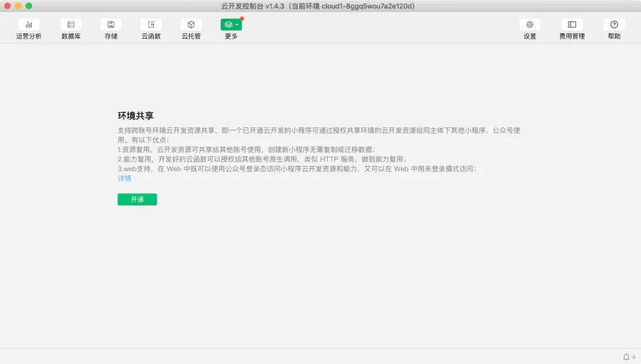Click the 帮助 question mark icon
Viewport: 641px width, 364px height.
614,25
